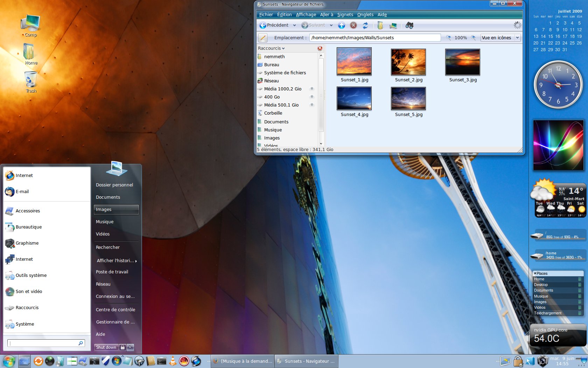Image resolution: width=588 pixels, height=368 pixels.
Task: Select the Sunset_5.jpg thumbnail
Action: point(408,98)
